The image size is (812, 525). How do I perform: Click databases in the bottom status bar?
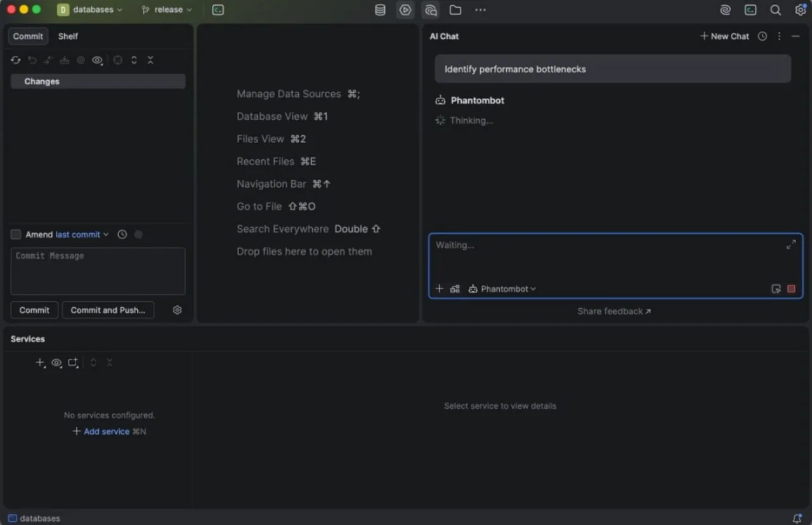pyautogui.click(x=34, y=518)
